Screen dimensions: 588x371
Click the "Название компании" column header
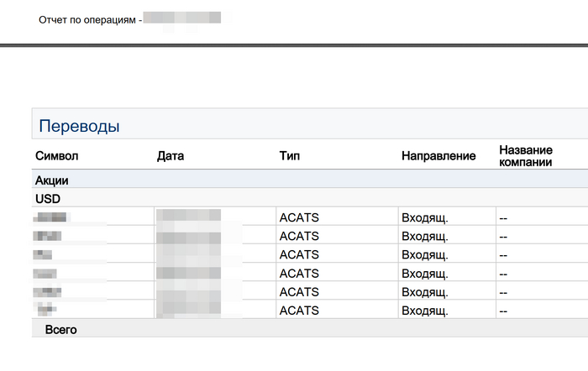(x=525, y=156)
